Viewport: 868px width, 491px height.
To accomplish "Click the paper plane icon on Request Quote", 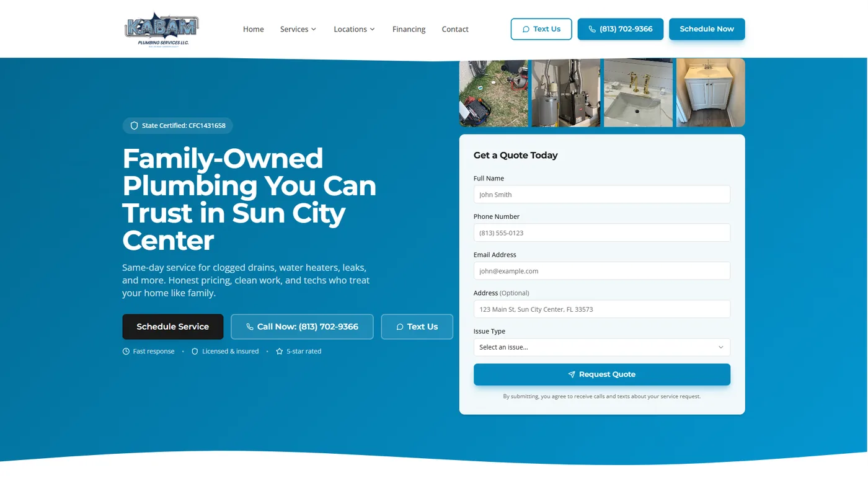I will (572, 374).
